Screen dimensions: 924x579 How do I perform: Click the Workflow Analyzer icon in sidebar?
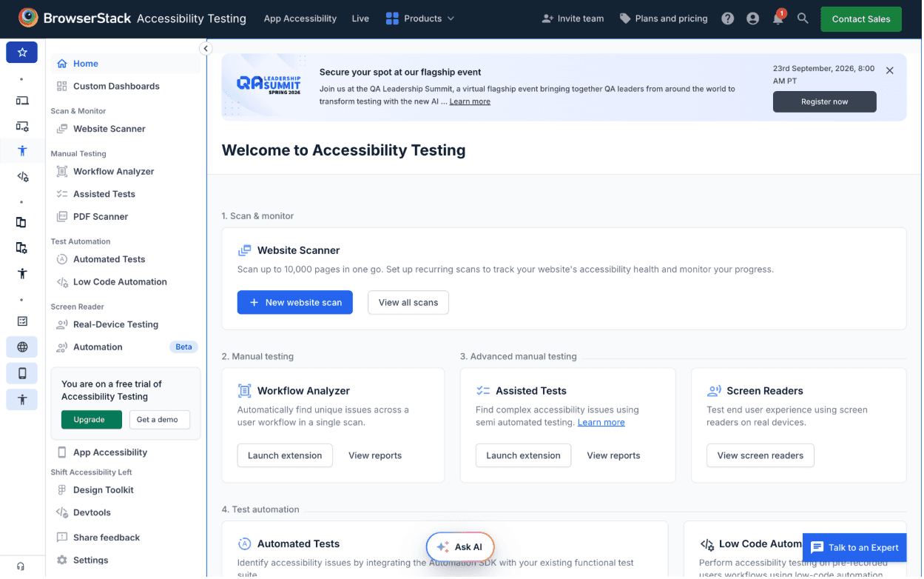tap(62, 172)
